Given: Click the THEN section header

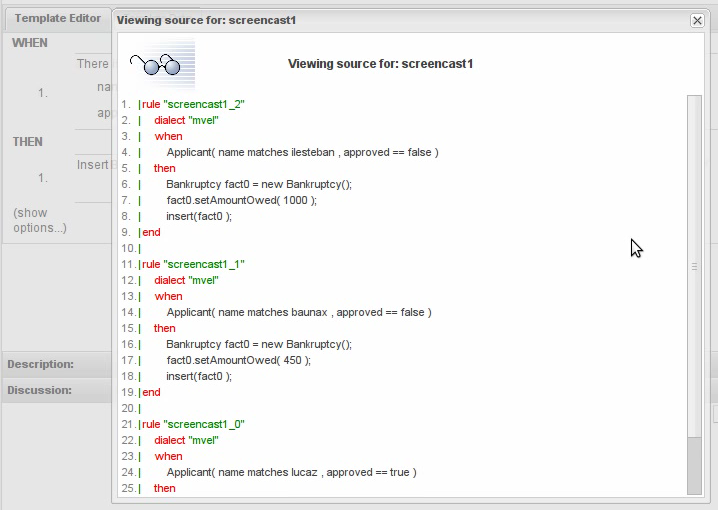Looking at the screenshot, I should click(x=28, y=142).
